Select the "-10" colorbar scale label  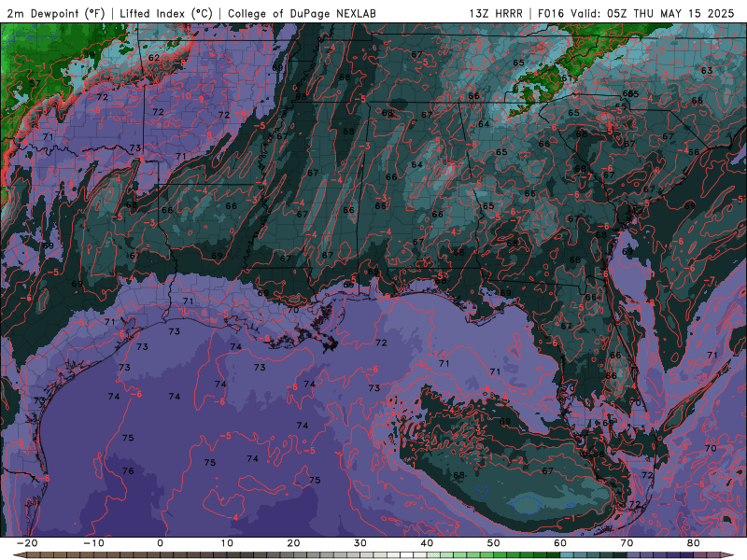tap(93, 543)
